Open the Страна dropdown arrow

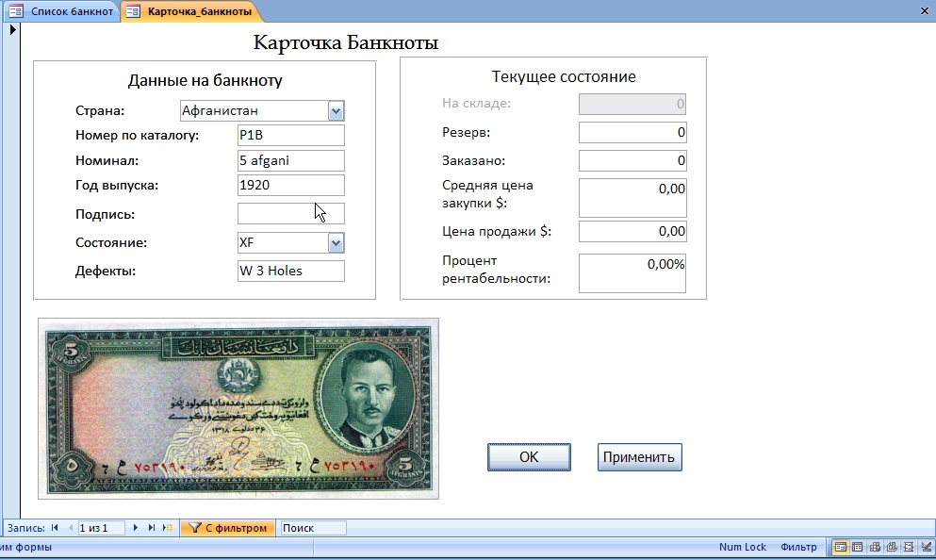(337, 111)
